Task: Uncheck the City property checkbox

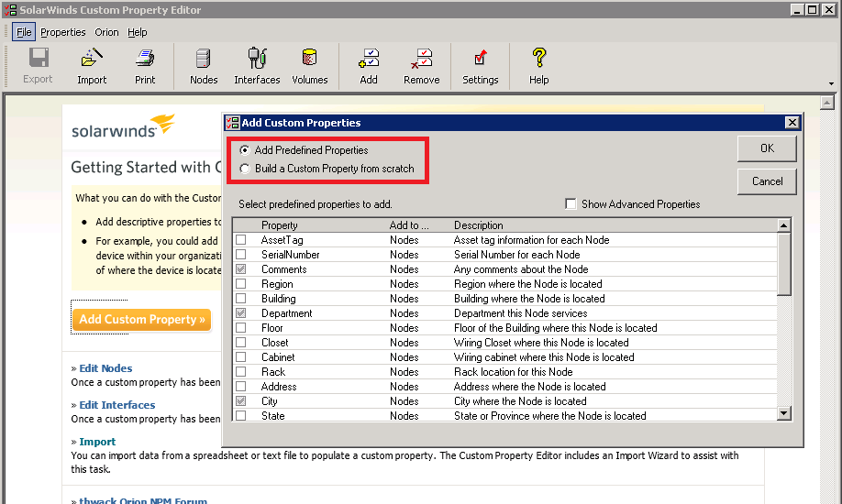Action: [x=241, y=401]
